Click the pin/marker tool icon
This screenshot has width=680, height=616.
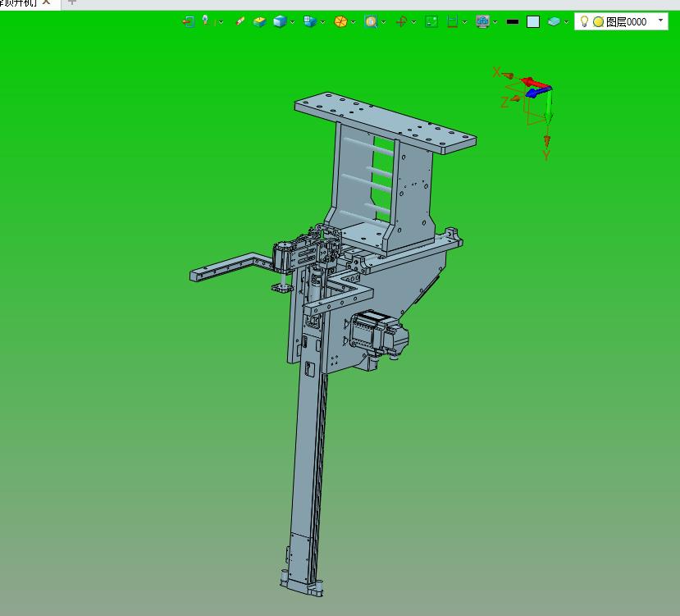[205, 21]
